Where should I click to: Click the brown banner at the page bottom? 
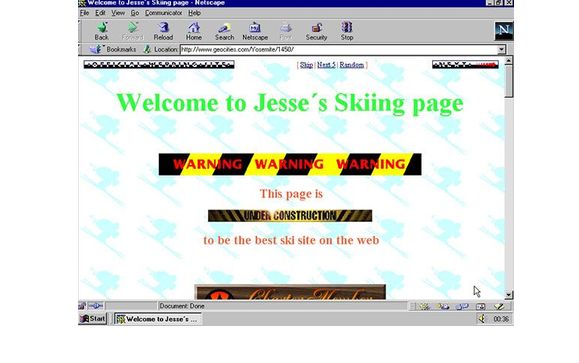click(290, 292)
